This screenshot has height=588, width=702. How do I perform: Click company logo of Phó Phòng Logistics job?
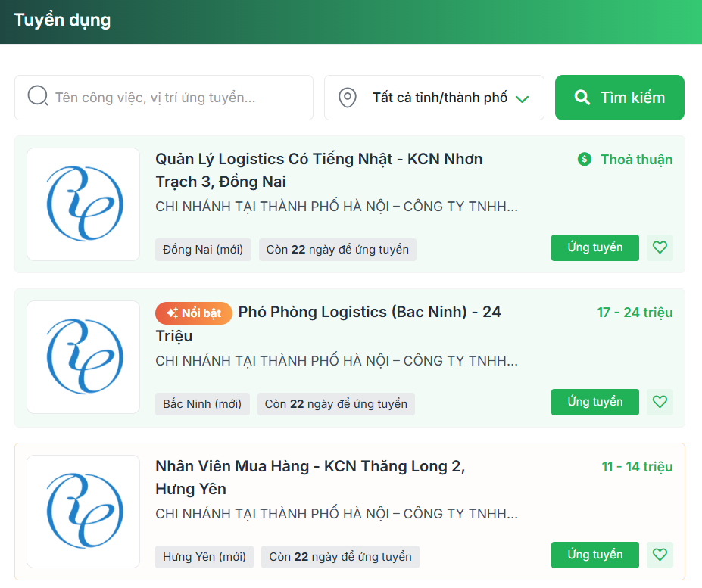[83, 357]
